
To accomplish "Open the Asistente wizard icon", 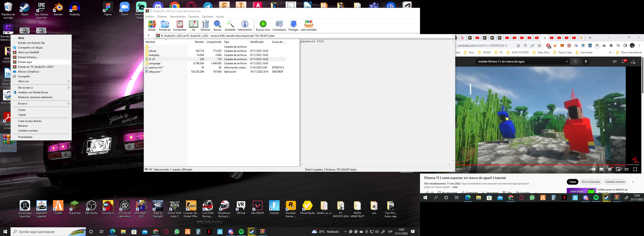I will [230, 26].
